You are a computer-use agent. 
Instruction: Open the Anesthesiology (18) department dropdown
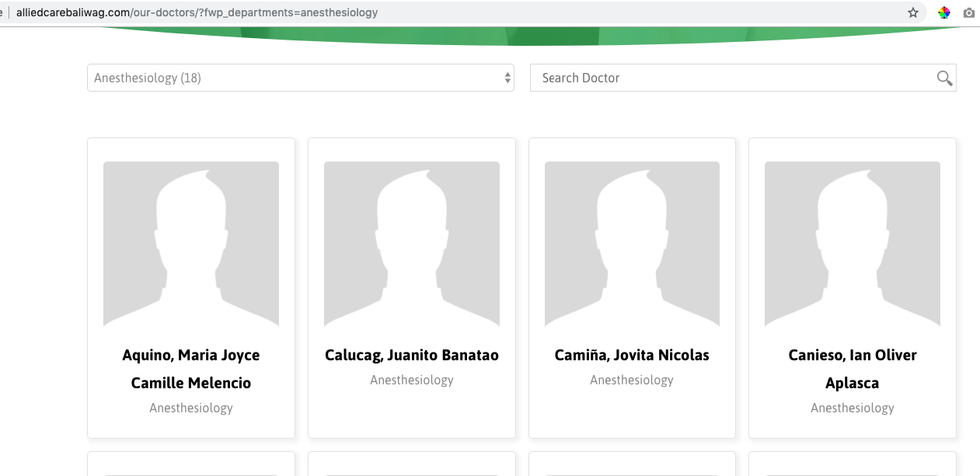pyautogui.click(x=301, y=78)
